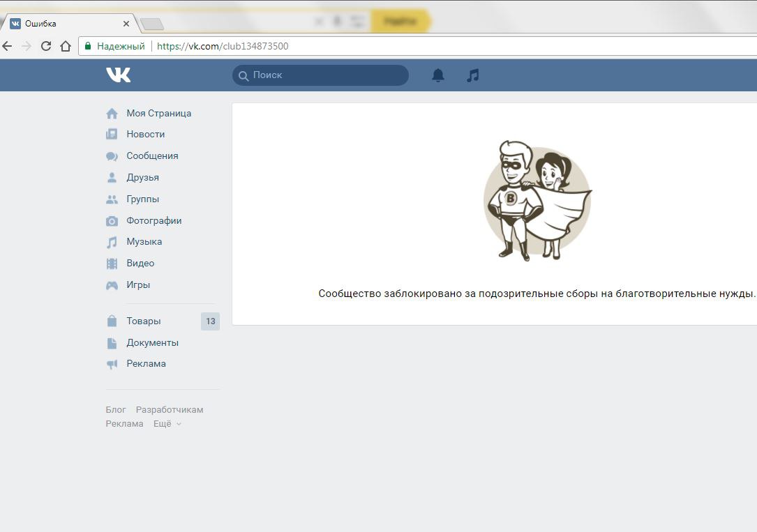The width and height of the screenshot is (757, 532).
Task: Open notifications bell icon
Action: tap(438, 75)
